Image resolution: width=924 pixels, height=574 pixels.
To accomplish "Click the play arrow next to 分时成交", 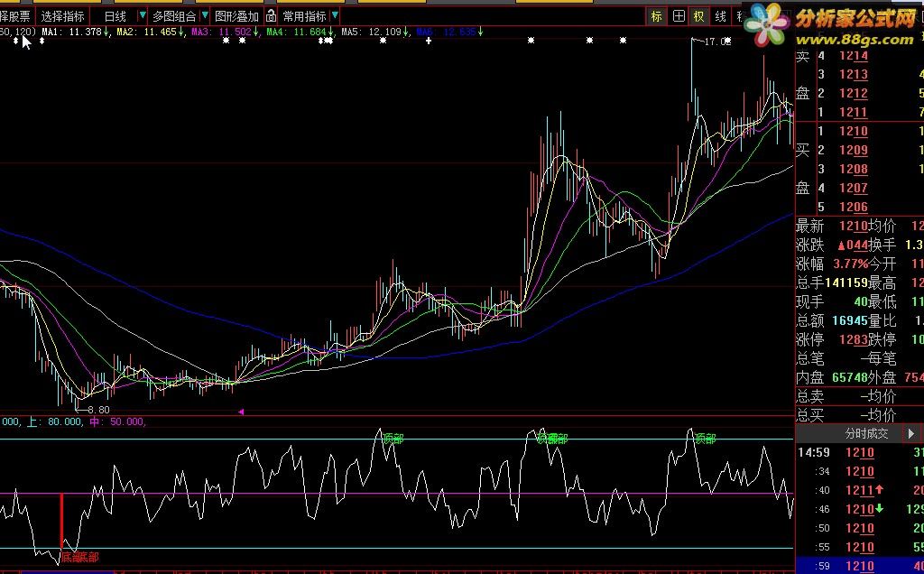I will click(911, 434).
